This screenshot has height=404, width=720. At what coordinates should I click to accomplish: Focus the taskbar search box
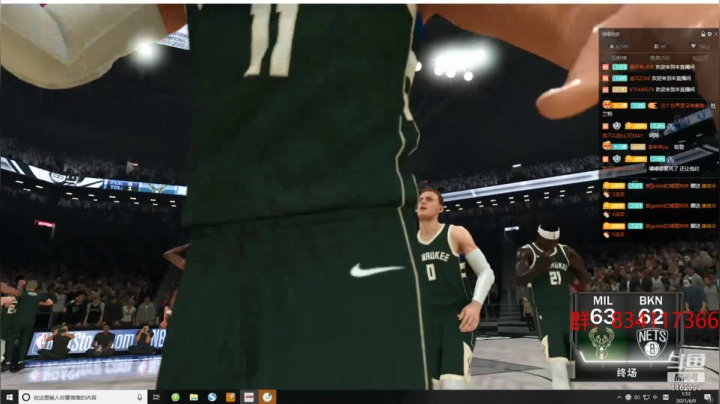[x=83, y=397]
